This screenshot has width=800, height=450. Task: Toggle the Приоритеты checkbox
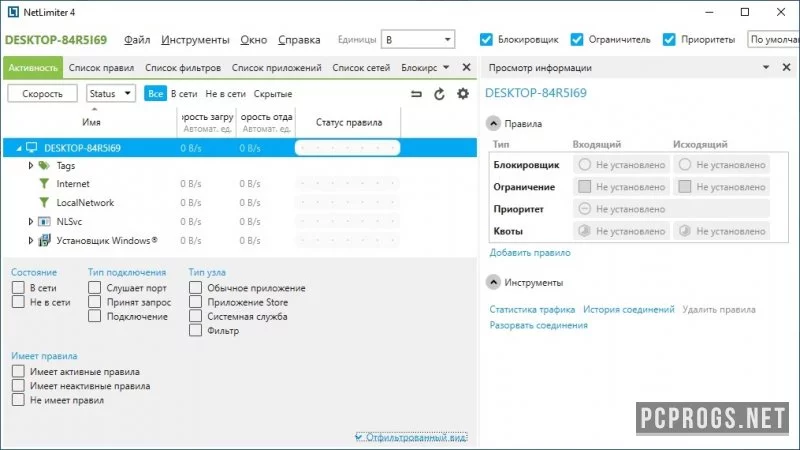click(x=669, y=39)
